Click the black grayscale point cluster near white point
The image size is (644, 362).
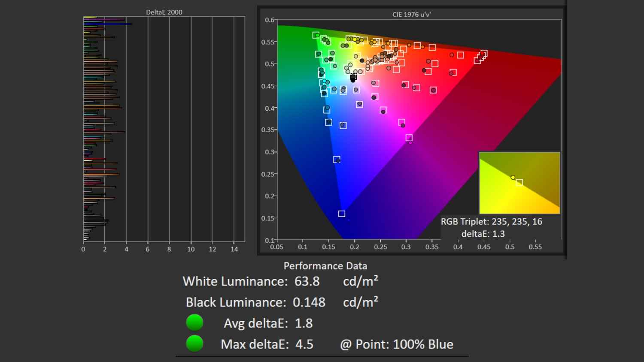pos(353,78)
